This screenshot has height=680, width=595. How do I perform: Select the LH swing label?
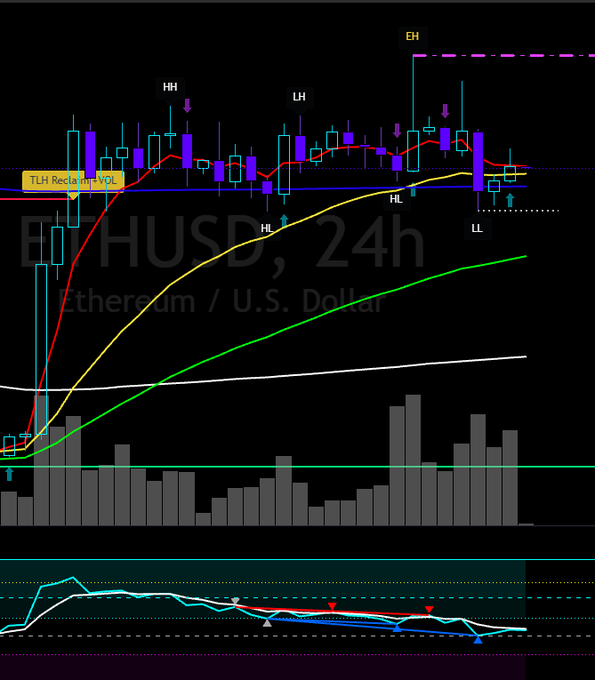tap(299, 97)
